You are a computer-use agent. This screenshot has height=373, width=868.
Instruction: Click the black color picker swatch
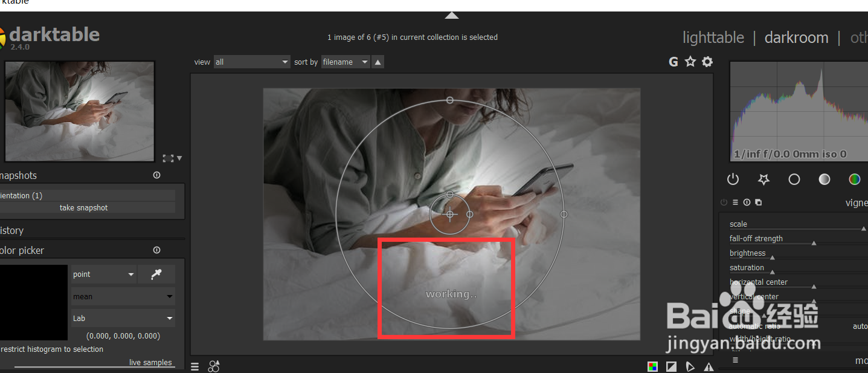point(34,302)
